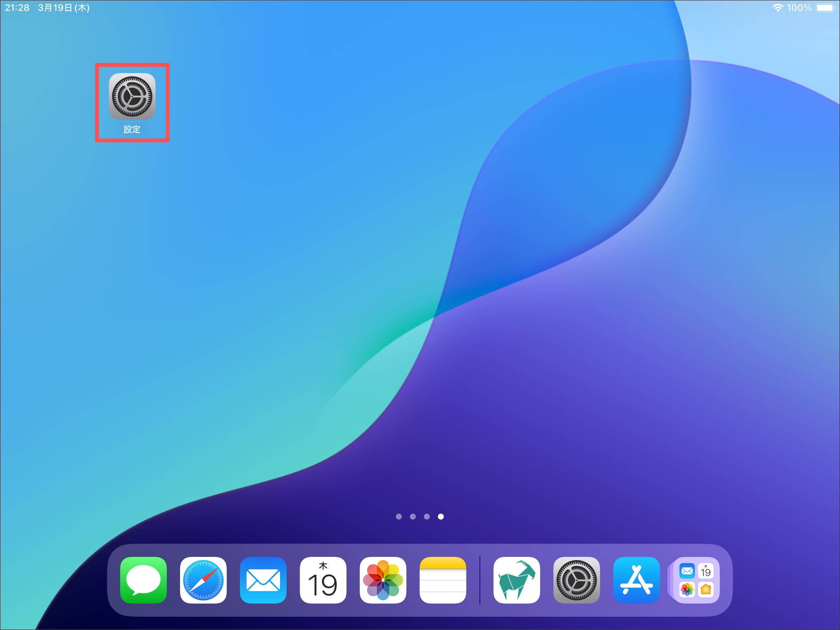Image resolution: width=840 pixels, height=630 pixels.
Task: Launch the Photos app from dock
Action: click(383, 580)
